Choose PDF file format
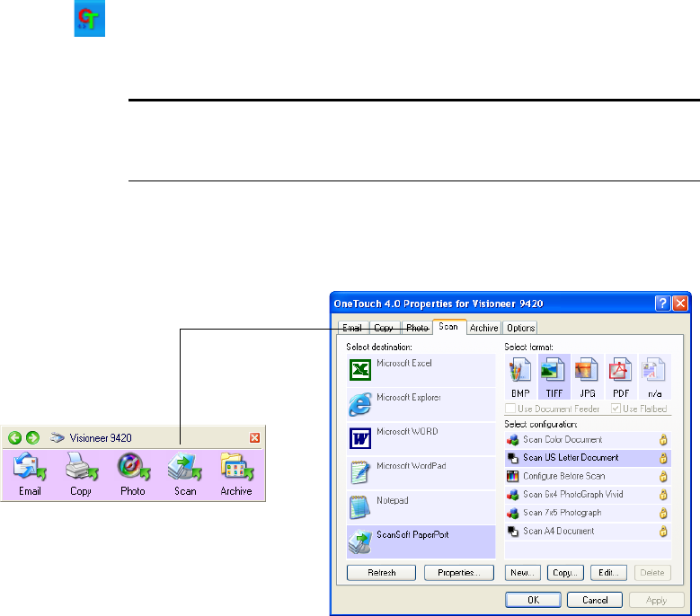 pyautogui.click(x=621, y=377)
